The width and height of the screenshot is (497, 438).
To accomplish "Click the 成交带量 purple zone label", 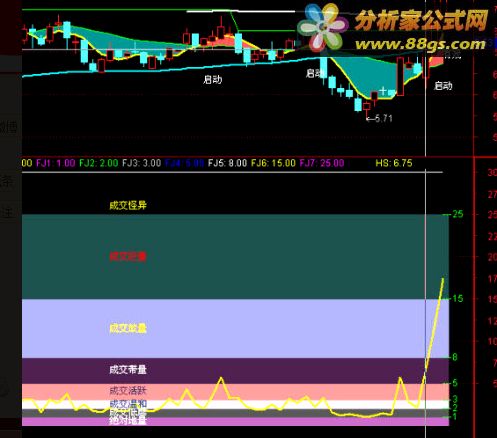I will [x=128, y=369].
